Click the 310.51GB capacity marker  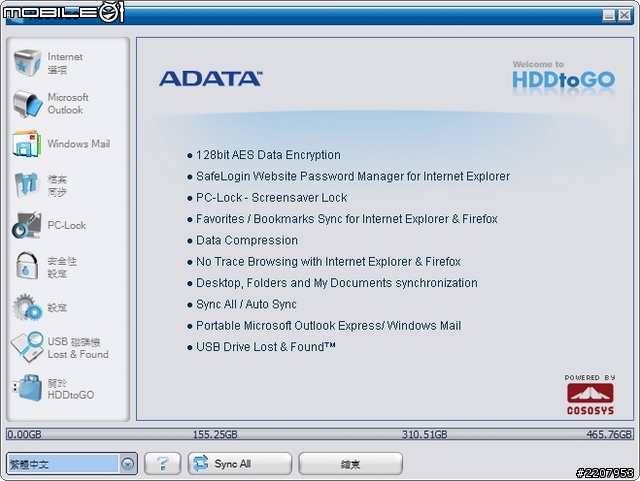tap(424, 434)
